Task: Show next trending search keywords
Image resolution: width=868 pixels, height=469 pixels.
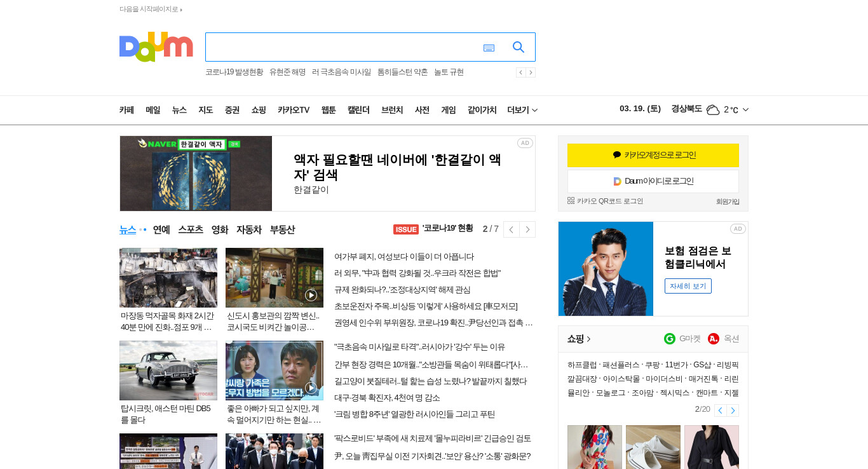Action: click(531, 72)
